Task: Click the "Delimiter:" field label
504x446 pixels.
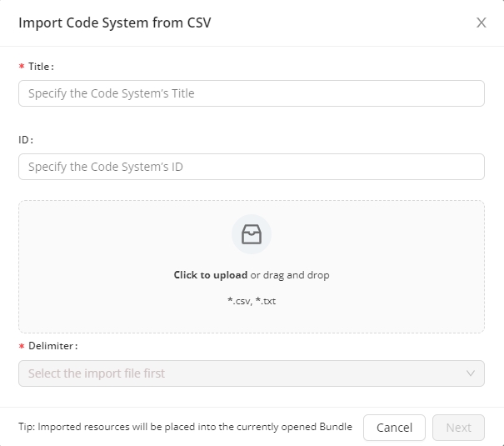Action: coord(53,345)
